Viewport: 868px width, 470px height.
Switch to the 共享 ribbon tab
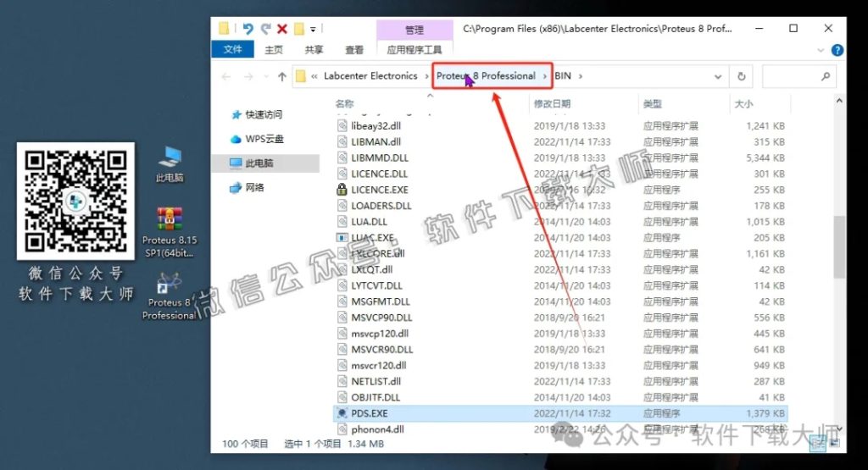pos(314,50)
